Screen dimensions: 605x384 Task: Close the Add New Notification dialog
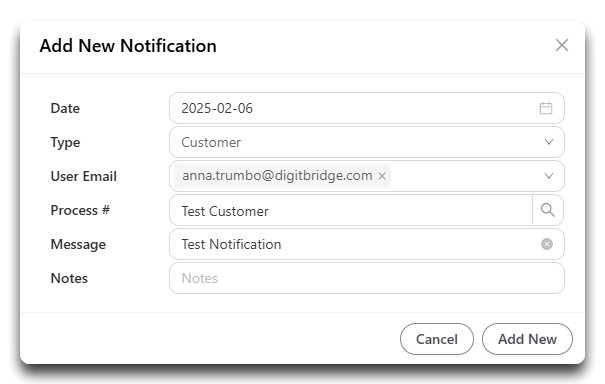(x=562, y=45)
